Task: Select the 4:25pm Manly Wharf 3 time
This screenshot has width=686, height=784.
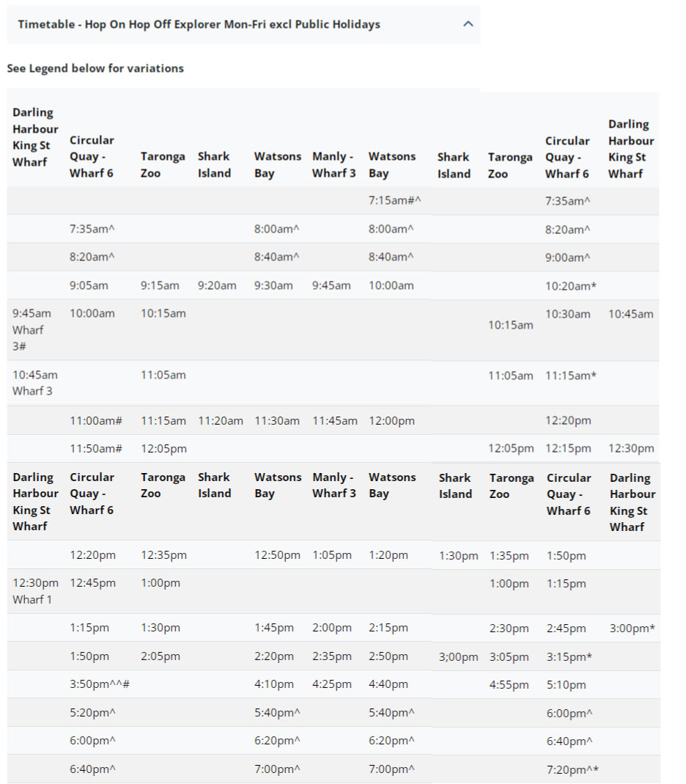Action: click(332, 684)
